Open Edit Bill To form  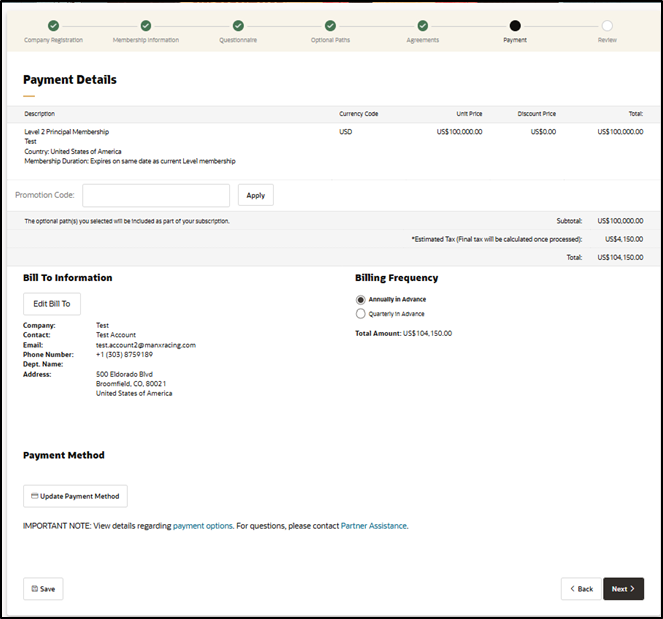52,304
